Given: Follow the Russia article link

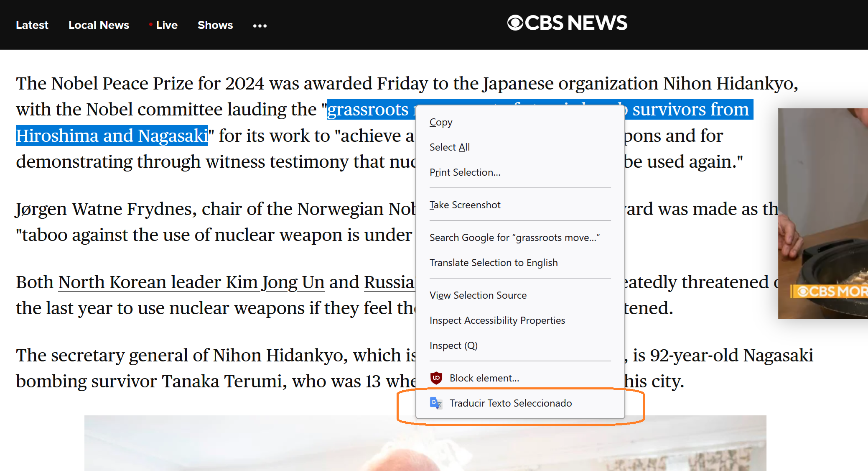Looking at the screenshot, I should click(389, 282).
